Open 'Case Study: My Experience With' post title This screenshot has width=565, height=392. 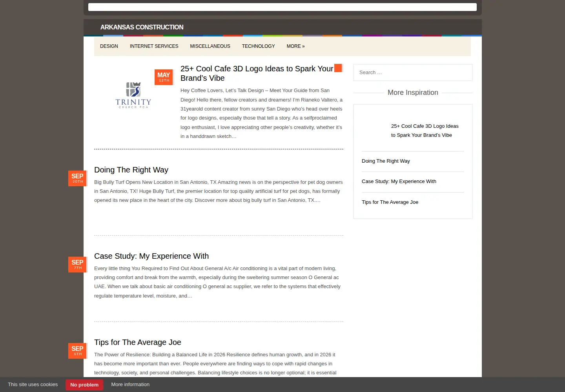coord(151,256)
